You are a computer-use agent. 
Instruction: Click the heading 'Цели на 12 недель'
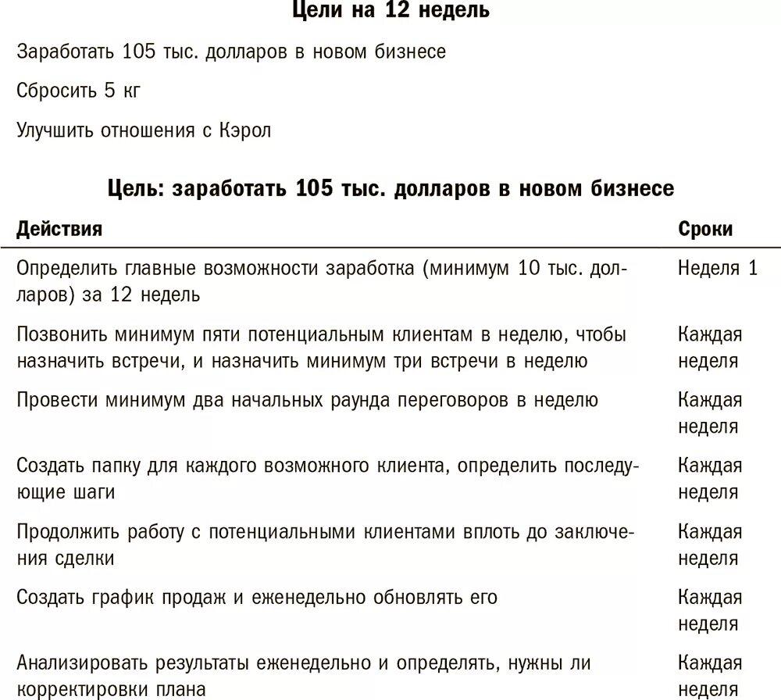click(x=390, y=12)
